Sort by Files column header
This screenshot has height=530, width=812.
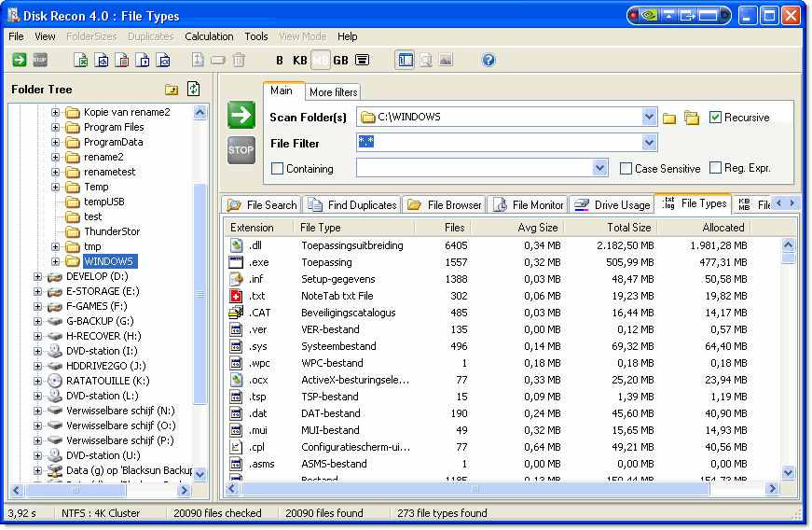(443, 228)
